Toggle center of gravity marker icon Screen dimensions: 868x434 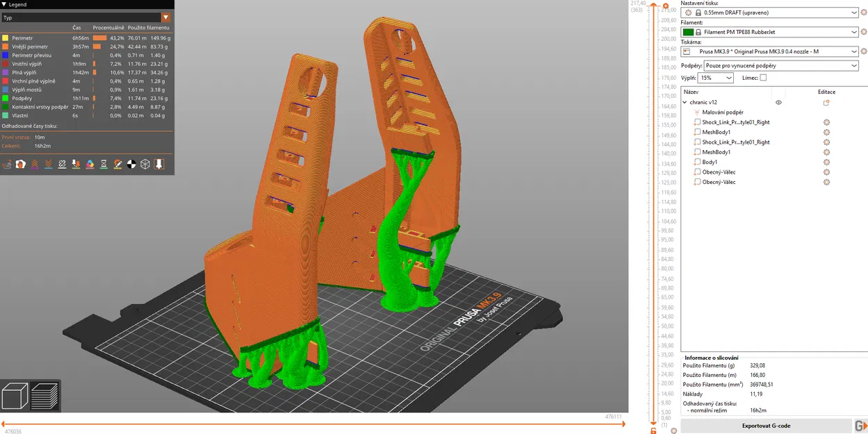131,164
